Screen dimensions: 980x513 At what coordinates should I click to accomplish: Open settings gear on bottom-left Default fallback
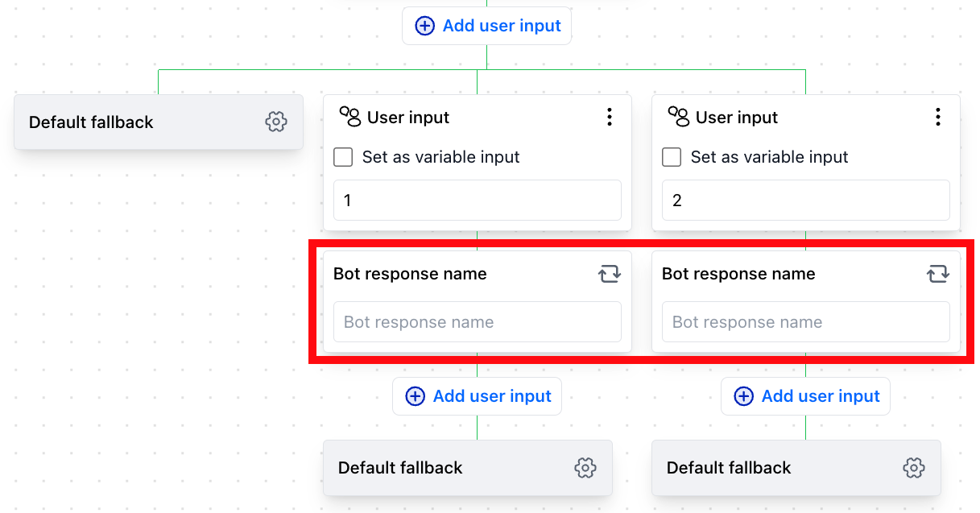coord(585,467)
